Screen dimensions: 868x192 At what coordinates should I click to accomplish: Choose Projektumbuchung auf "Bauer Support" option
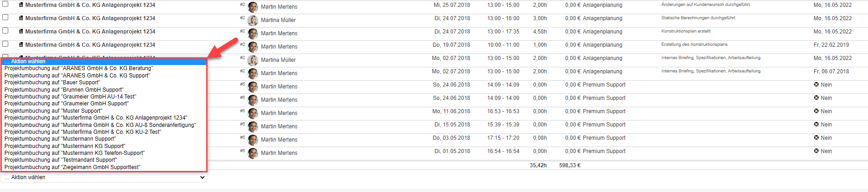point(52,82)
